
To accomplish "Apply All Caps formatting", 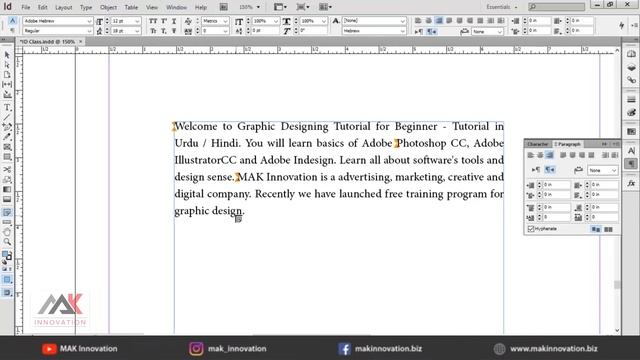I will point(153,21).
